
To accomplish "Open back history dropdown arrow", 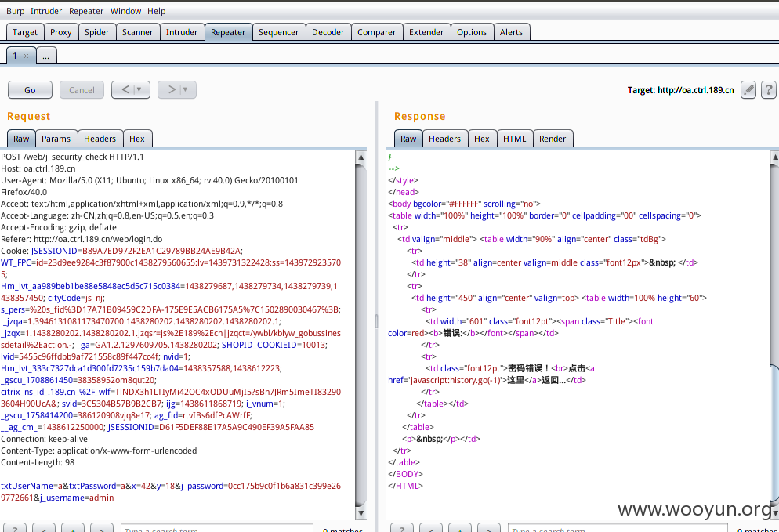I will [139, 89].
